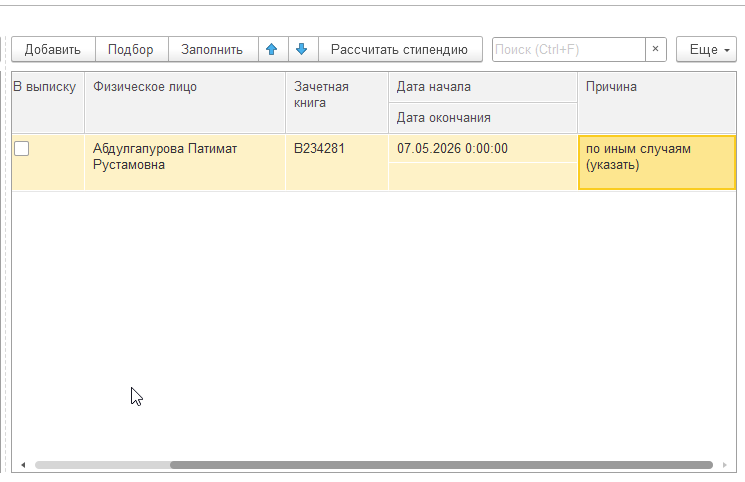Click the 'Дата начала' column header
This screenshot has width=745, height=482.
click(483, 87)
